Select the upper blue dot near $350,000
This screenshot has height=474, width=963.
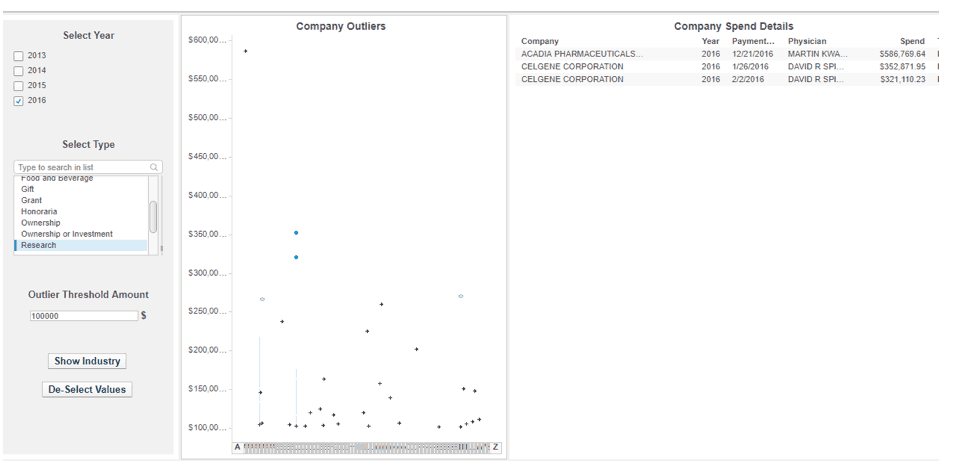(x=296, y=233)
